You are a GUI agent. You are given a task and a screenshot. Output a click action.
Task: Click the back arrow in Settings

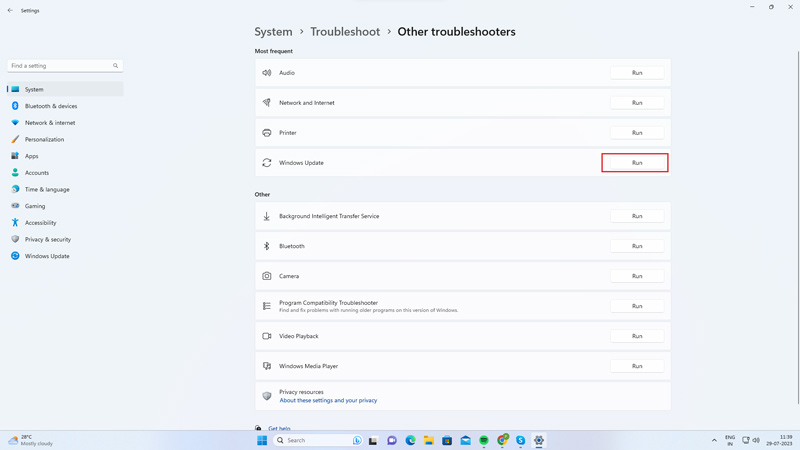[10, 10]
